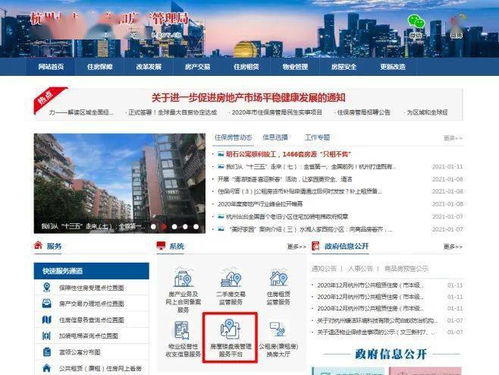Click the 政府信息公开 section document icon
The height and width of the screenshot is (375, 499).
(x=315, y=246)
